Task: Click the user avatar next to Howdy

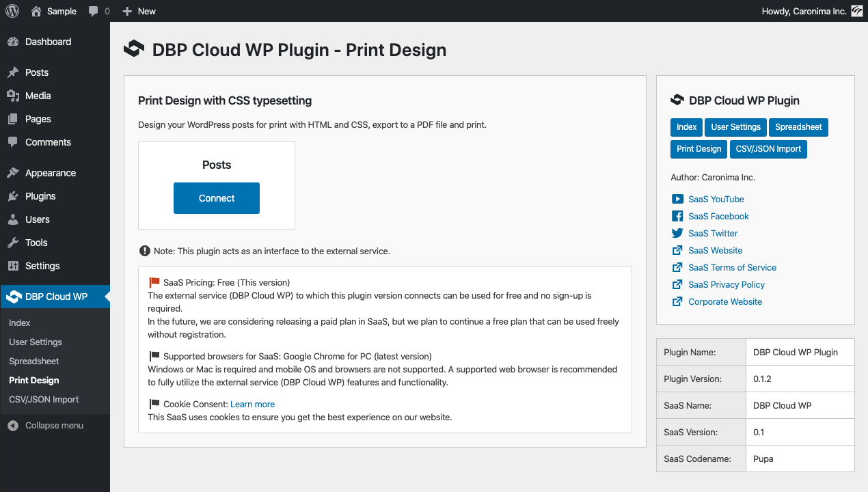Action: tap(857, 11)
